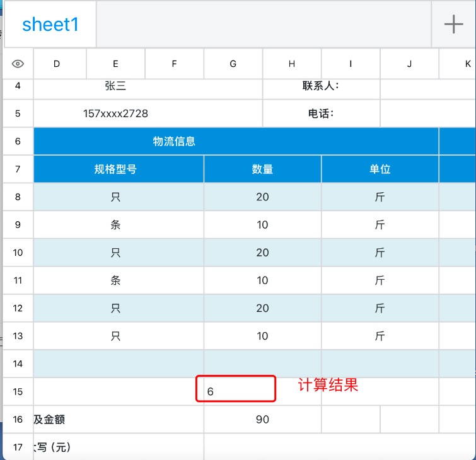Click the 斤 cell in row 10
This screenshot has height=460, width=476.
click(380, 253)
